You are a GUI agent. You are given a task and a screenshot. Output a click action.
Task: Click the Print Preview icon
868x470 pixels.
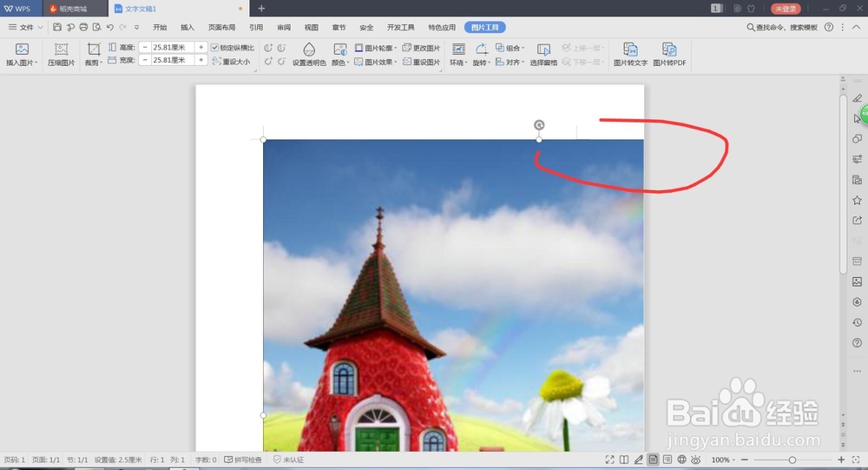97,27
